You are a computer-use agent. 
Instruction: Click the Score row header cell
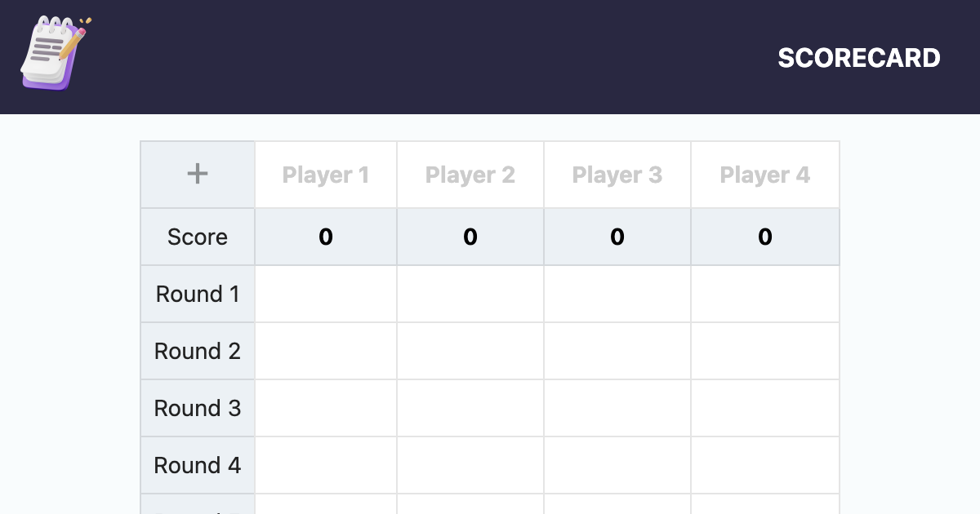pos(197,237)
